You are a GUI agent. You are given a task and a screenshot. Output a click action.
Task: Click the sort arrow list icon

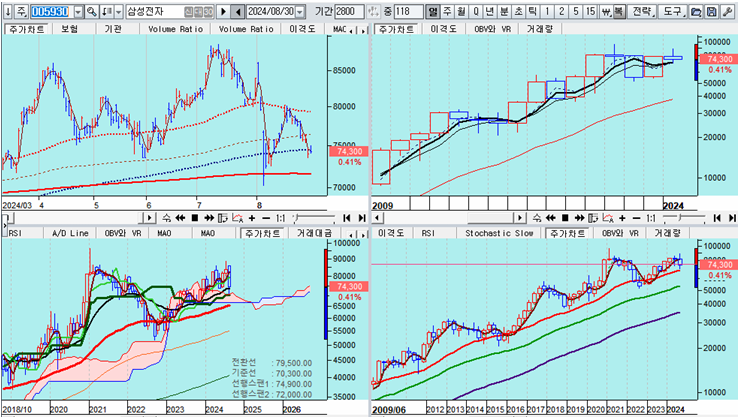107,11
